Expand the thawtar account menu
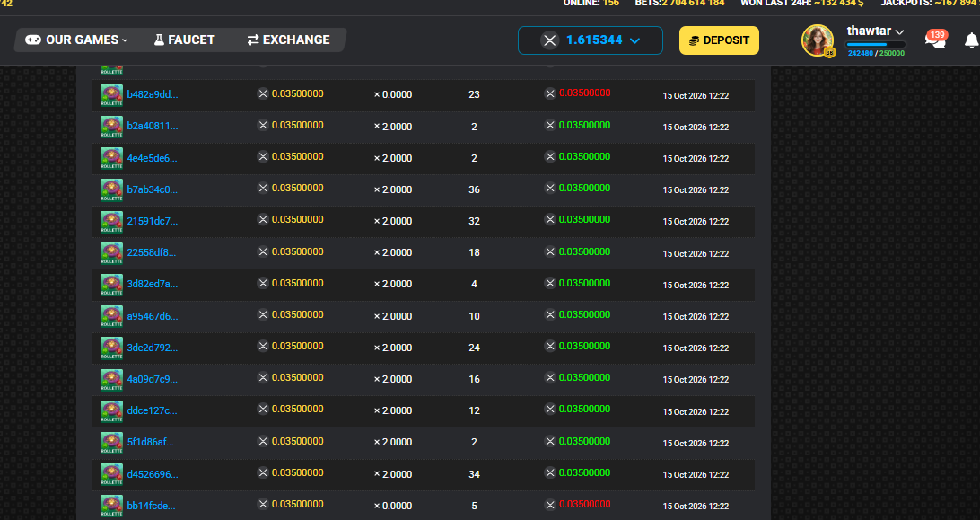This screenshot has height=520, width=980. pos(875,31)
